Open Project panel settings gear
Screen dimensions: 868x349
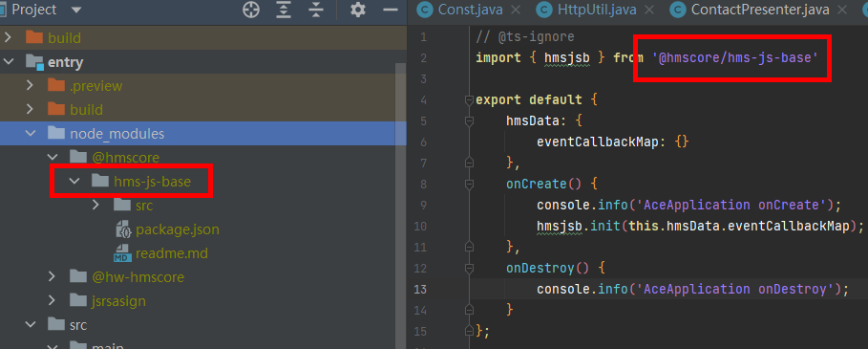point(358,10)
